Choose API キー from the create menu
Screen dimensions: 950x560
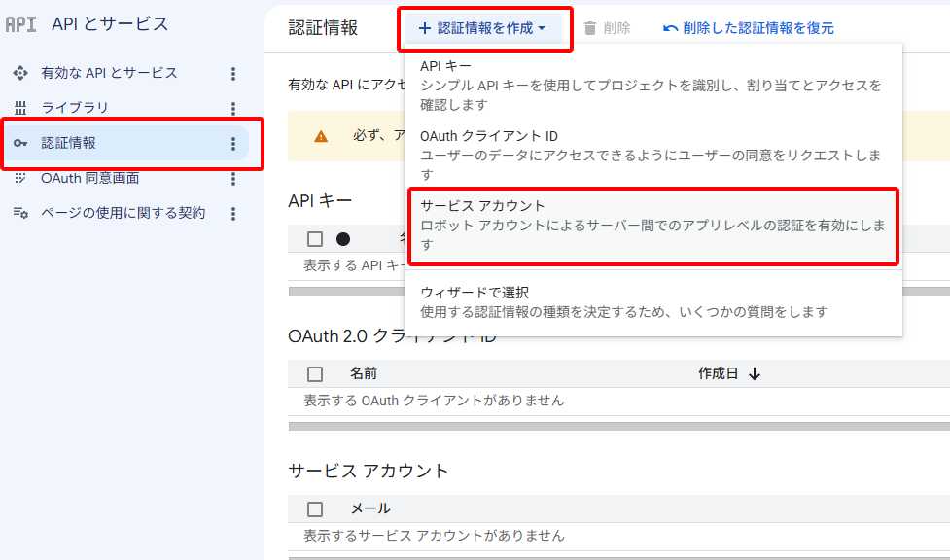(653, 85)
